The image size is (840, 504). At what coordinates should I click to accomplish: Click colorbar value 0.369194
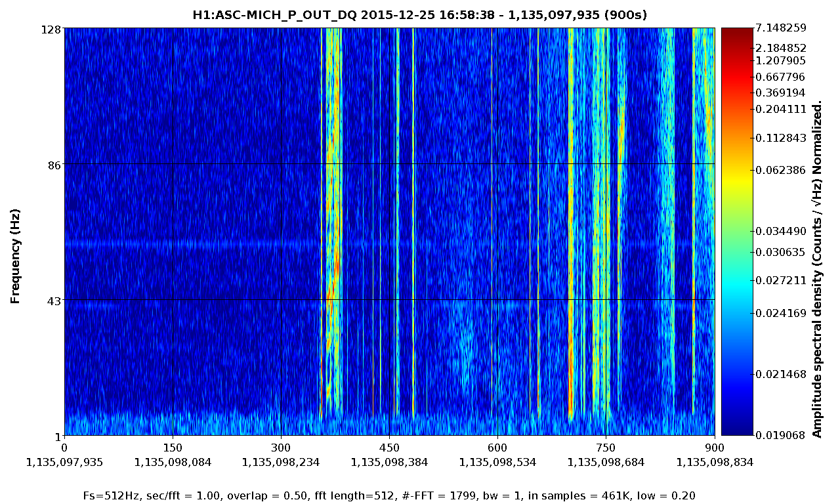[781, 93]
